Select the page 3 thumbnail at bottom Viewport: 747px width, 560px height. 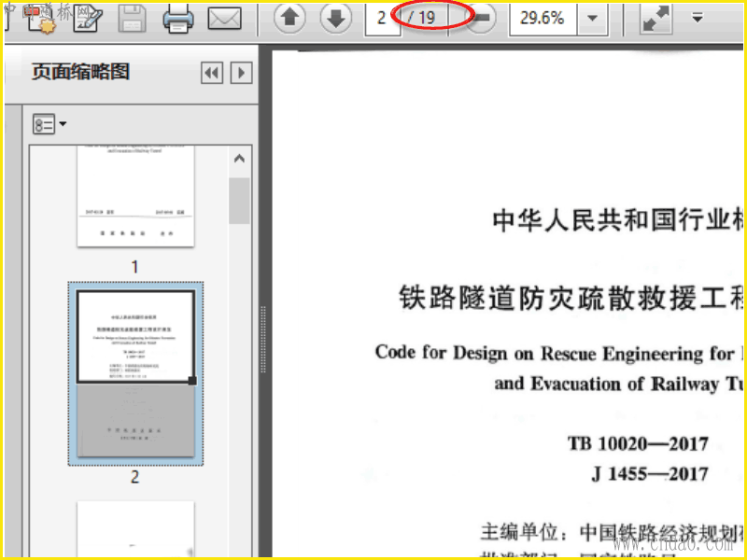click(x=135, y=528)
